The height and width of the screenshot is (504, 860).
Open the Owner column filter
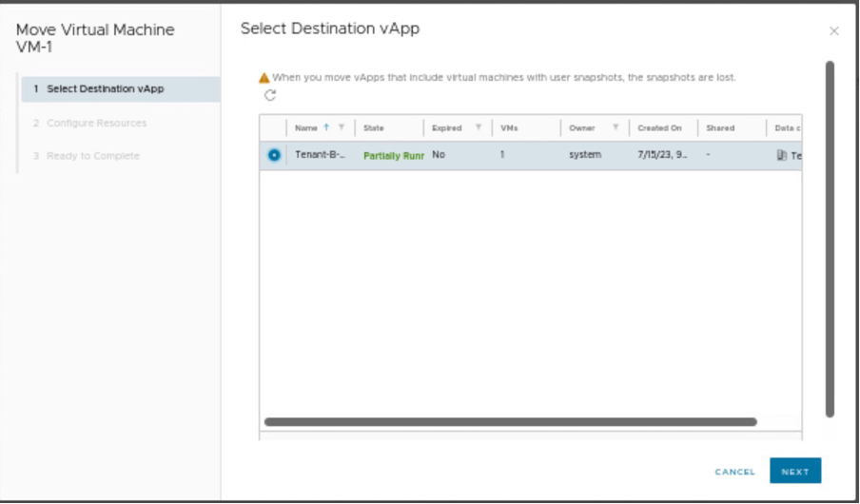pyautogui.click(x=616, y=127)
